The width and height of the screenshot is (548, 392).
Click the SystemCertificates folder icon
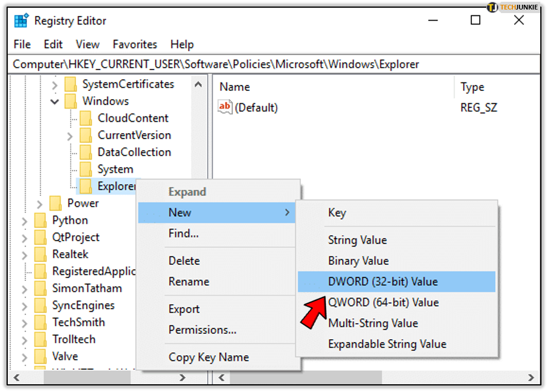pos(71,84)
